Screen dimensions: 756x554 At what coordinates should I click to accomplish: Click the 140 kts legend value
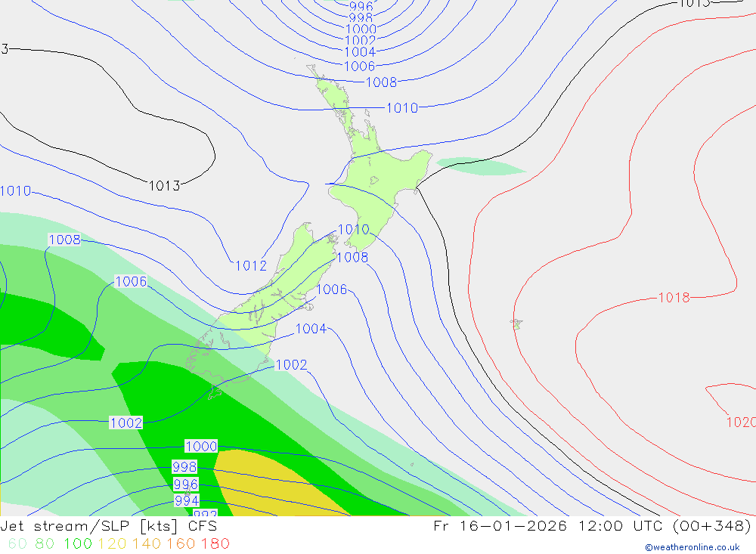point(146,544)
